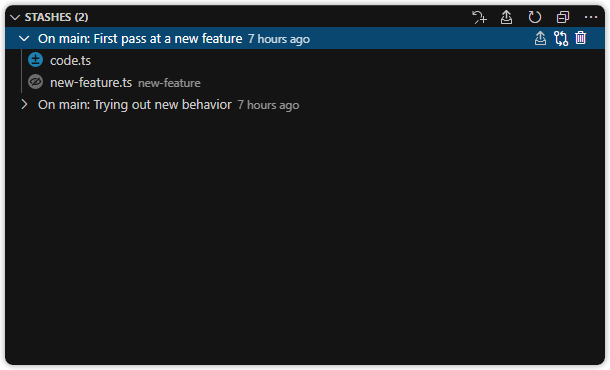Click compare changes icon on selected stash row
The image size is (610, 370).
pyautogui.click(x=561, y=39)
